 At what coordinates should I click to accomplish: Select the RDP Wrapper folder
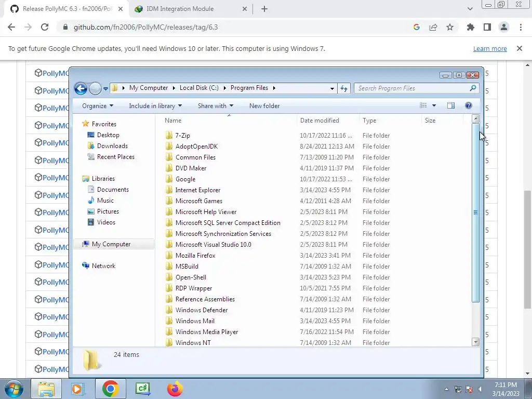(194, 288)
